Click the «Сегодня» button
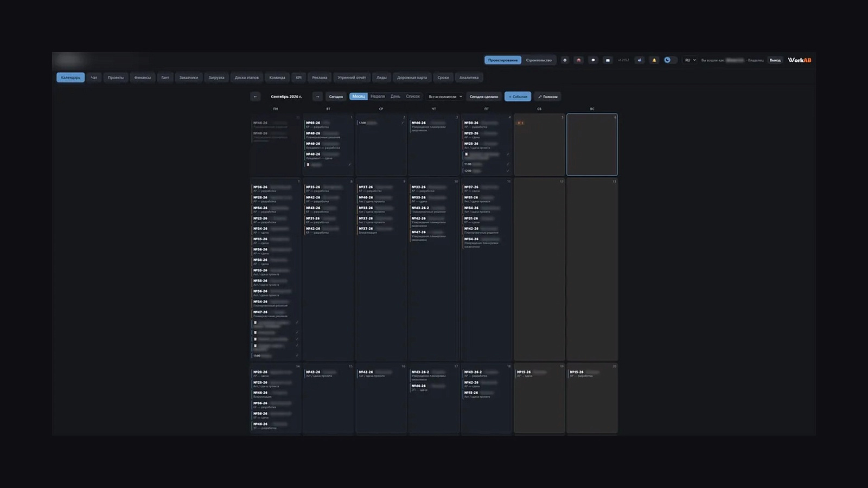 pyautogui.click(x=336, y=97)
